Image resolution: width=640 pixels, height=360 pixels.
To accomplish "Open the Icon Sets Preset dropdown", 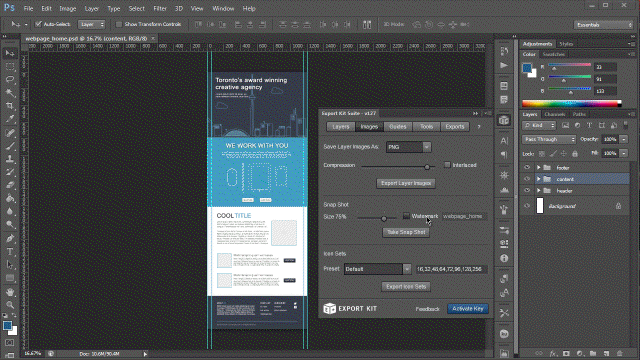I will click(377, 269).
